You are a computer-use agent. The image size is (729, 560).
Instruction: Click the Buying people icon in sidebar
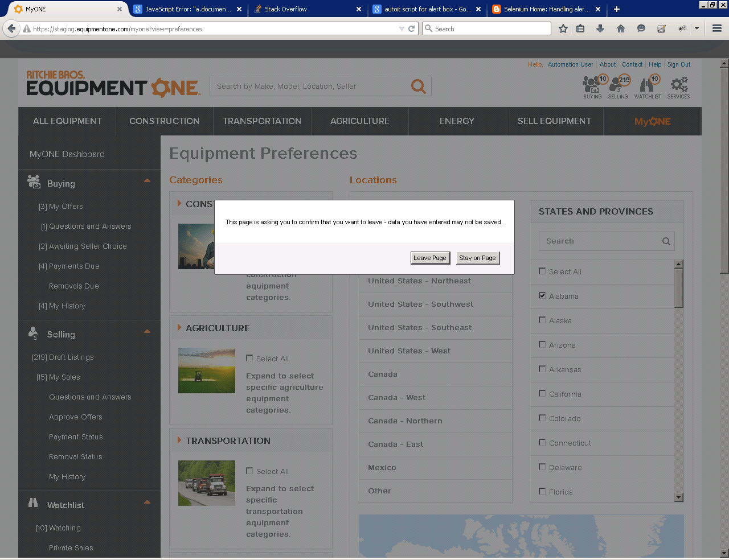34,182
